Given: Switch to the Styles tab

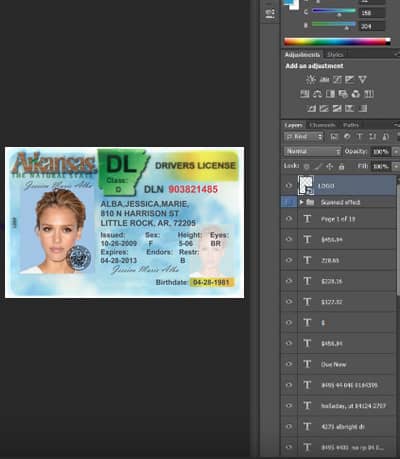Looking at the screenshot, I should (335, 54).
